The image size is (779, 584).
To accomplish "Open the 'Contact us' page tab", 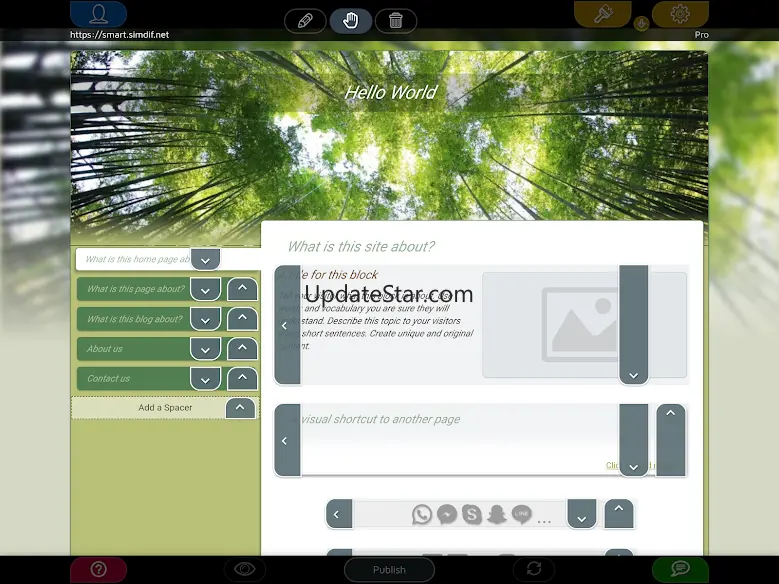I will click(x=133, y=379).
